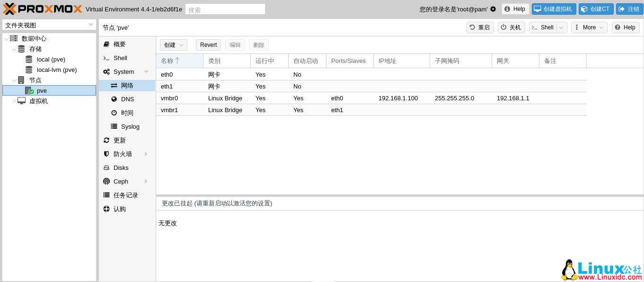Click inside the 搜索 search box
The image size is (644, 282).
tap(225, 9)
